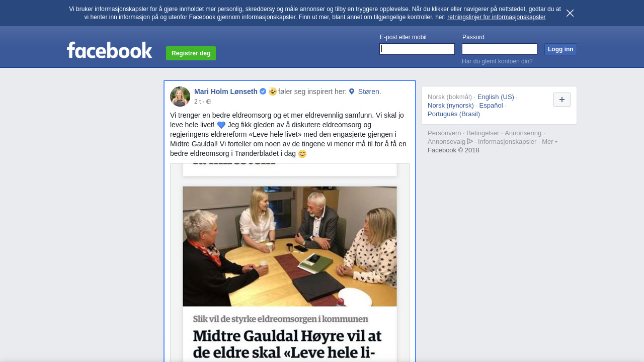The image size is (644, 362).
Task: Click the blue verified badge icon
Action: [x=263, y=92]
